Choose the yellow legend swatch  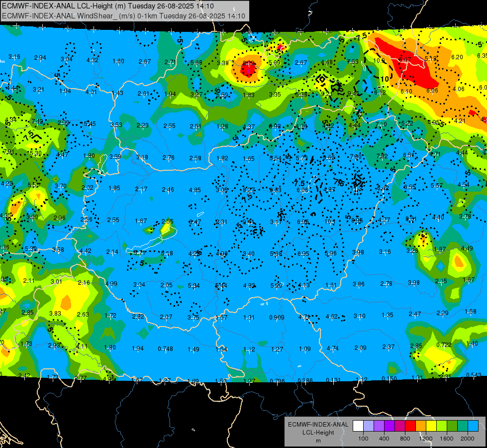click(431, 426)
